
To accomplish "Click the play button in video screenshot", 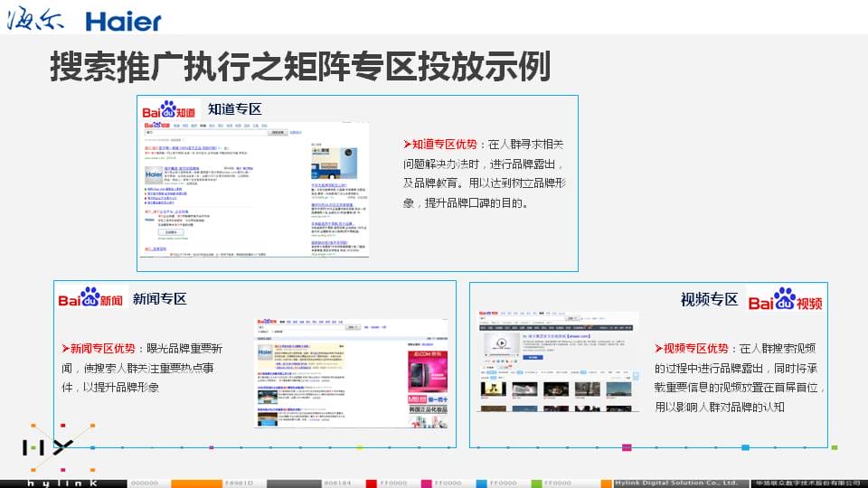I will (x=502, y=343).
